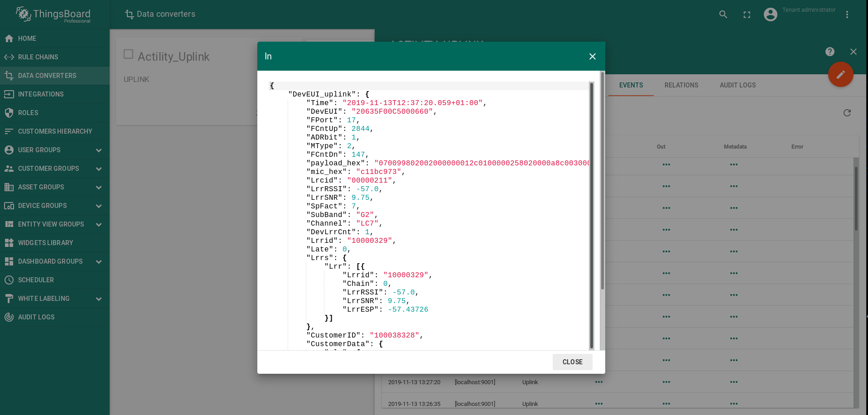This screenshot has width=868, height=415.
Task: Click the Actility_Uplink card title
Action: [174, 57]
